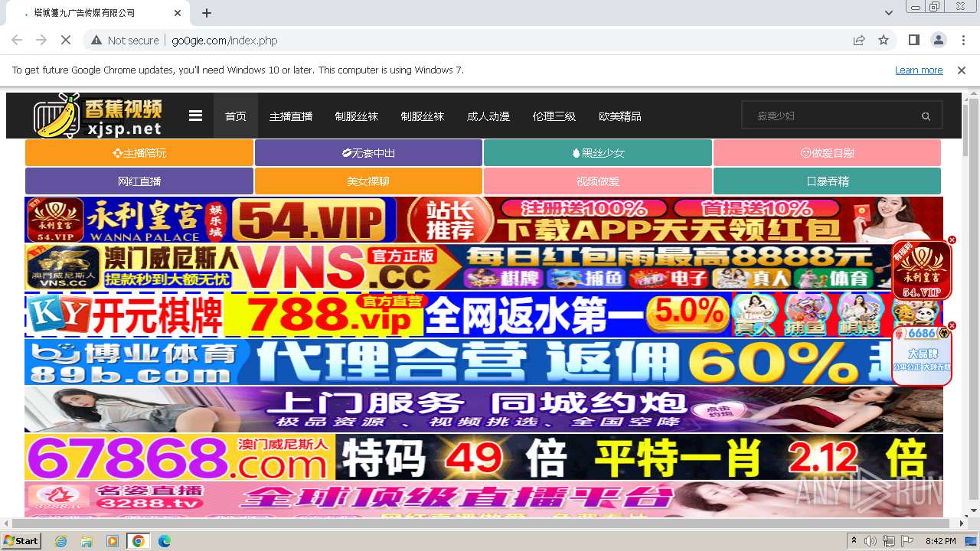980x551 pixels.
Task: Click the floating 6686 side ad
Action: (x=922, y=356)
